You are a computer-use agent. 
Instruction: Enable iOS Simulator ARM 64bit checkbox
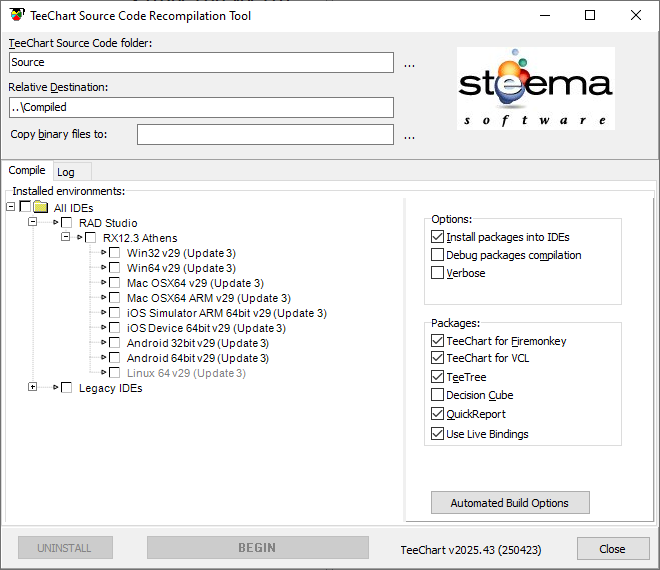114,312
